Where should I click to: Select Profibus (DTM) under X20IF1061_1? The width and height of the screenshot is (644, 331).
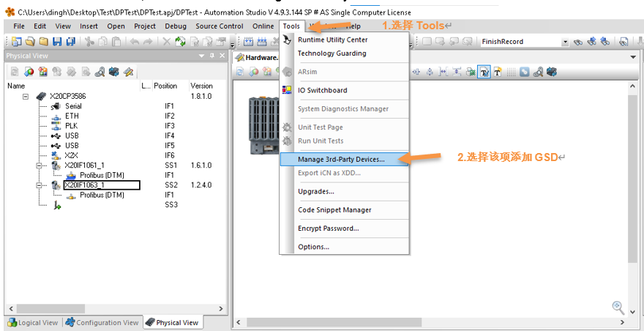point(102,175)
